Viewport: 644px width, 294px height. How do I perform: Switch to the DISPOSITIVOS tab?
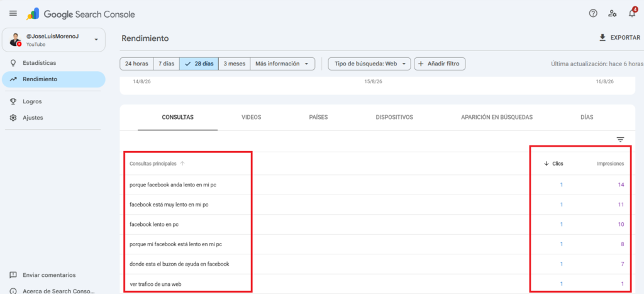[394, 117]
